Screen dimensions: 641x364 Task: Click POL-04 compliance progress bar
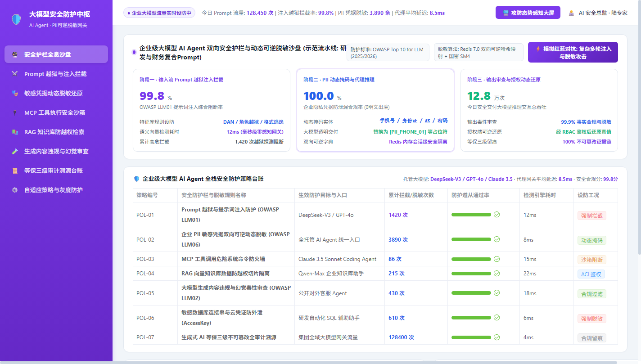[471, 273]
